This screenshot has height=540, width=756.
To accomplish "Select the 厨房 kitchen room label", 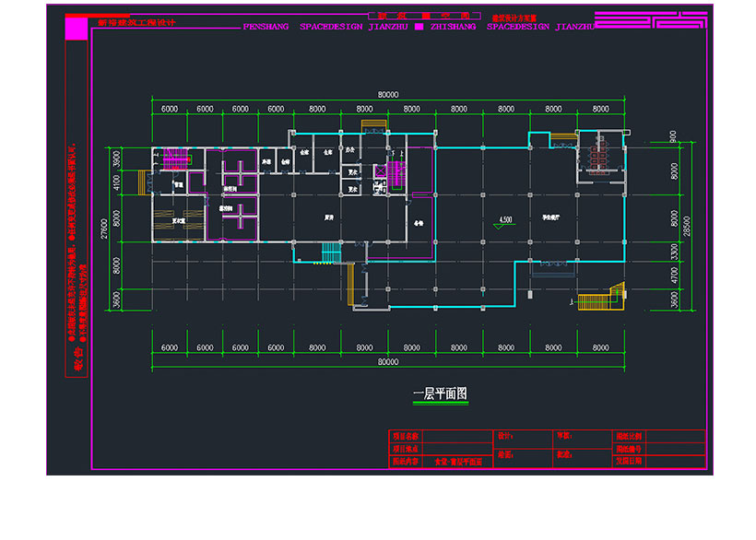I will pos(329,217).
